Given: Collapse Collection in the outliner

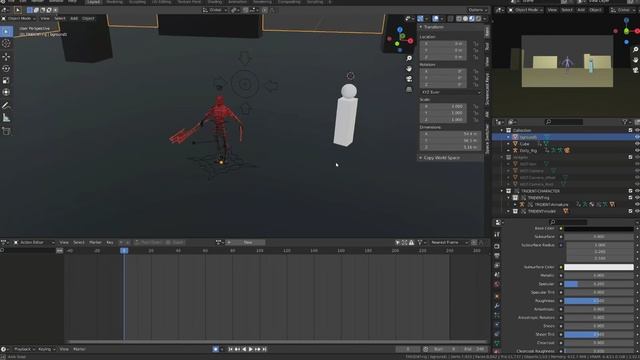Looking at the screenshot, I should (502, 130).
